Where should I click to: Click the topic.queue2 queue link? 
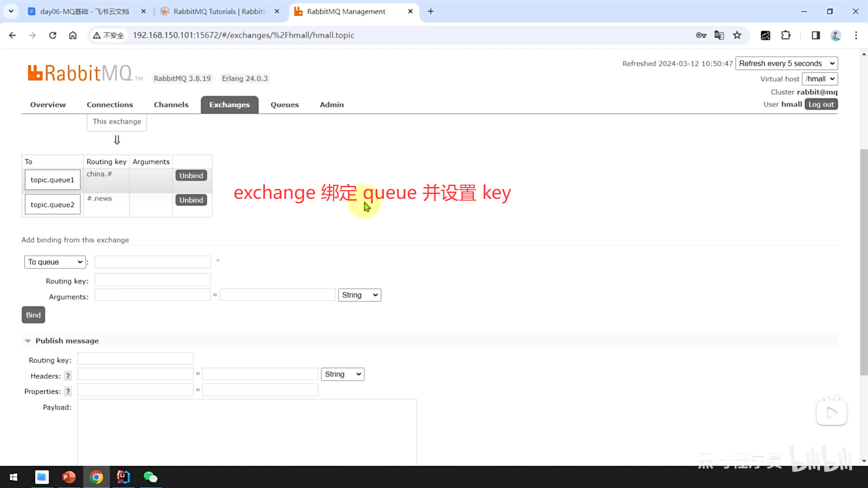52,205
